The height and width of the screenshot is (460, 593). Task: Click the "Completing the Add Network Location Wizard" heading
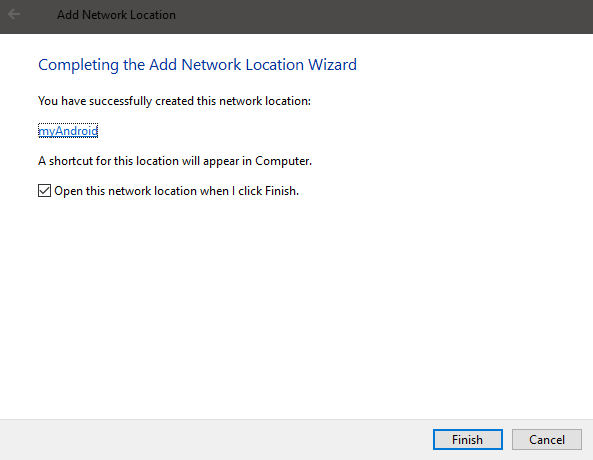pyautogui.click(x=197, y=65)
